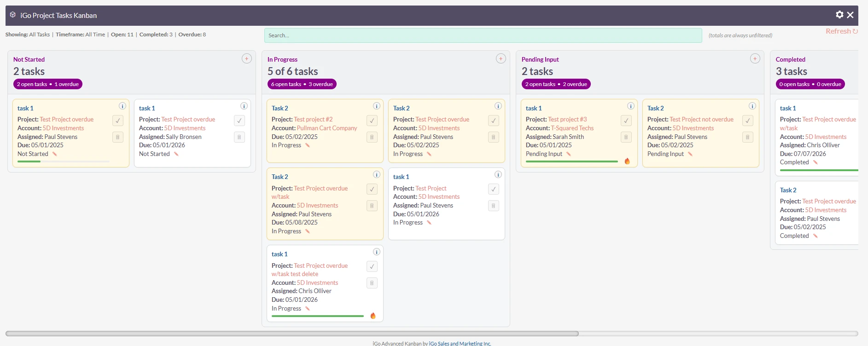The height and width of the screenshot is (346, 868).
Task: Click the flame icon on T-Squared Techs task
Action: tap(627, 161)
